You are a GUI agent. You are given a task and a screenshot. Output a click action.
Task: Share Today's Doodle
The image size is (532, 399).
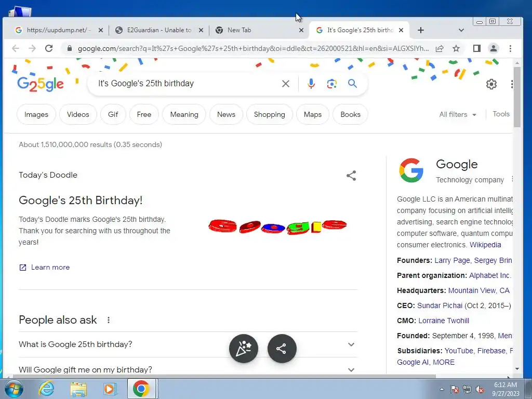tap(351, 176)
